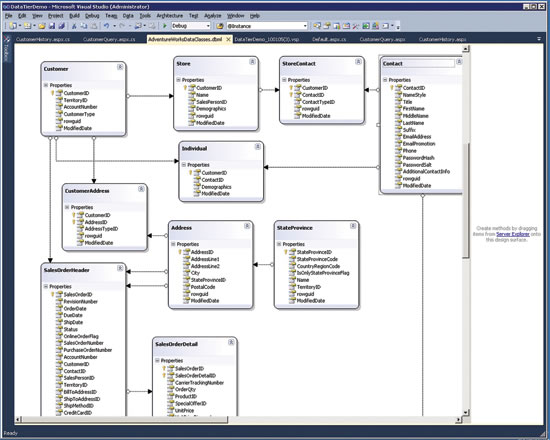Switch to the CustomerHistory.aspx.cs tab
The image size is (550, 440).
43,39
